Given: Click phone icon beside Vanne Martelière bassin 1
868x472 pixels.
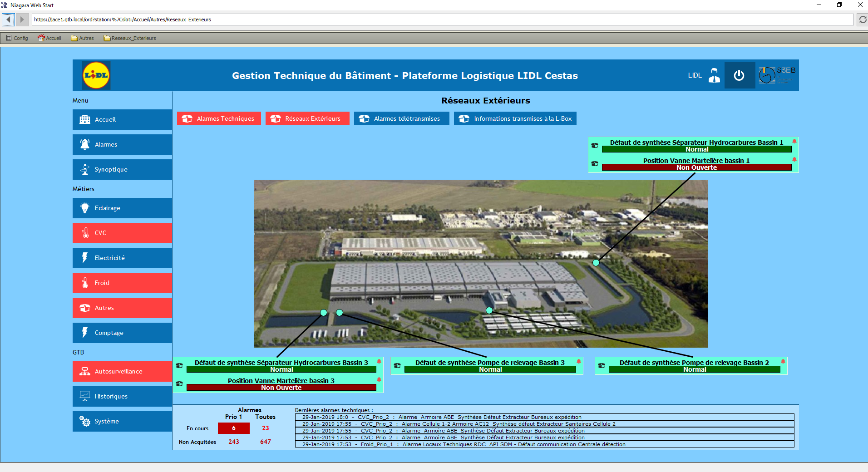Looking at the screenshot, I should [595, 163].
